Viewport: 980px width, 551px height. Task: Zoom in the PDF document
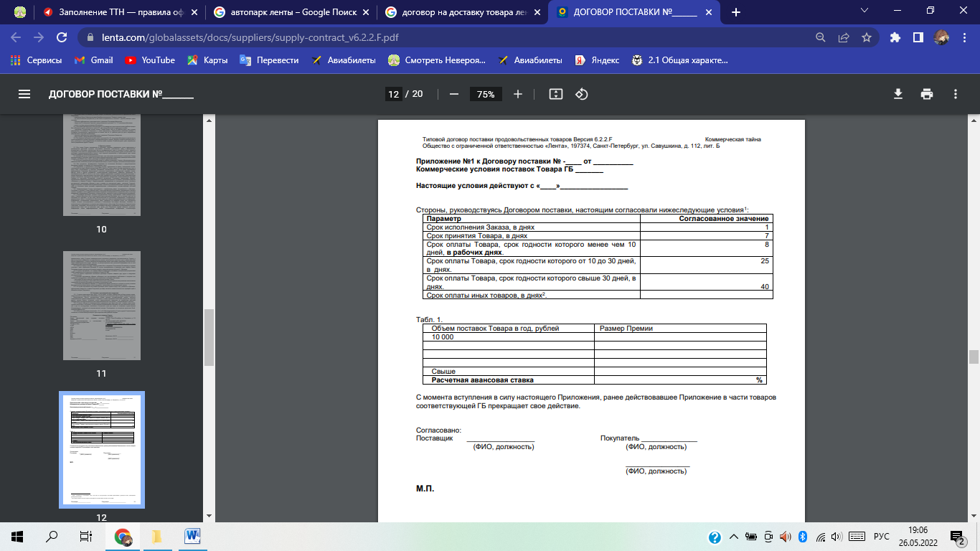tap(518, 94)
